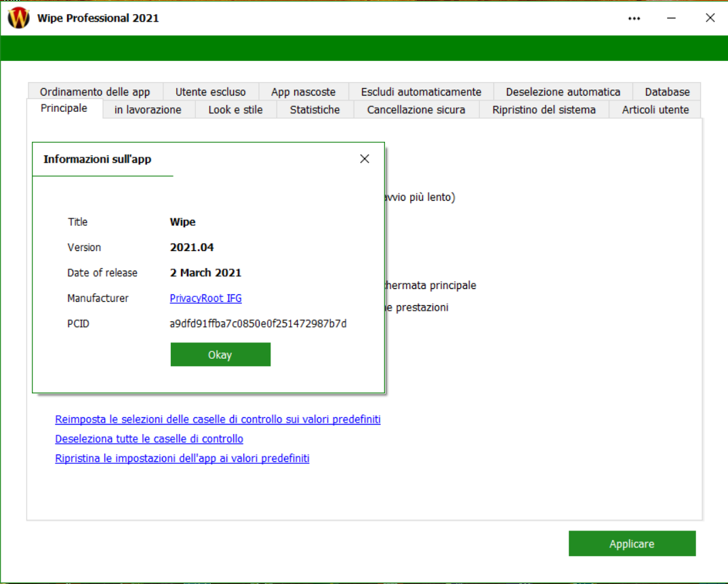
Task: Click the Applicare button
Action: (632, 543)
